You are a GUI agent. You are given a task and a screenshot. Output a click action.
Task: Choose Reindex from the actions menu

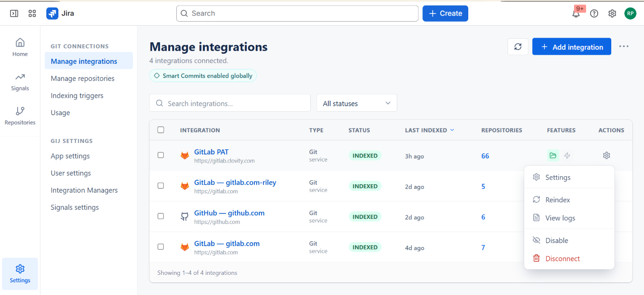(569, 200)
